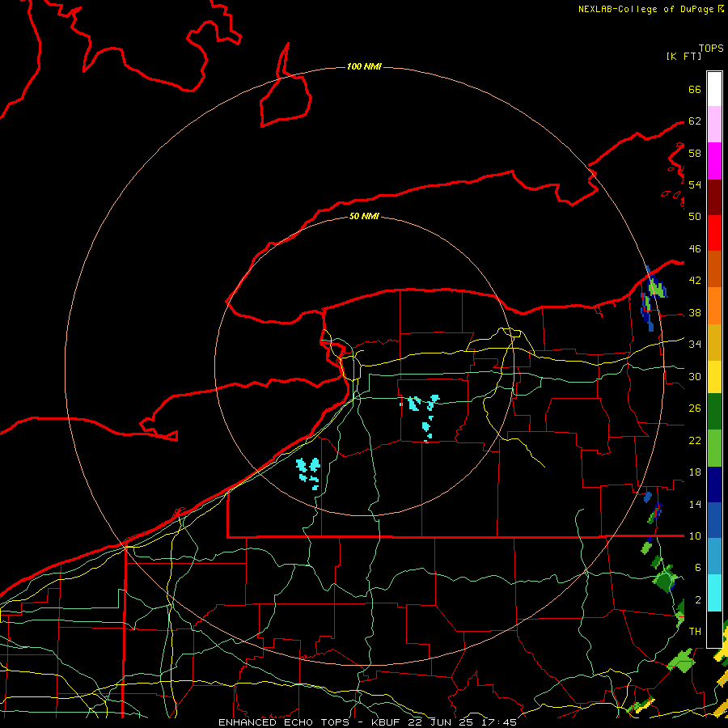Click the legend value "66"
Screen dimensions: 728x728
695,89
